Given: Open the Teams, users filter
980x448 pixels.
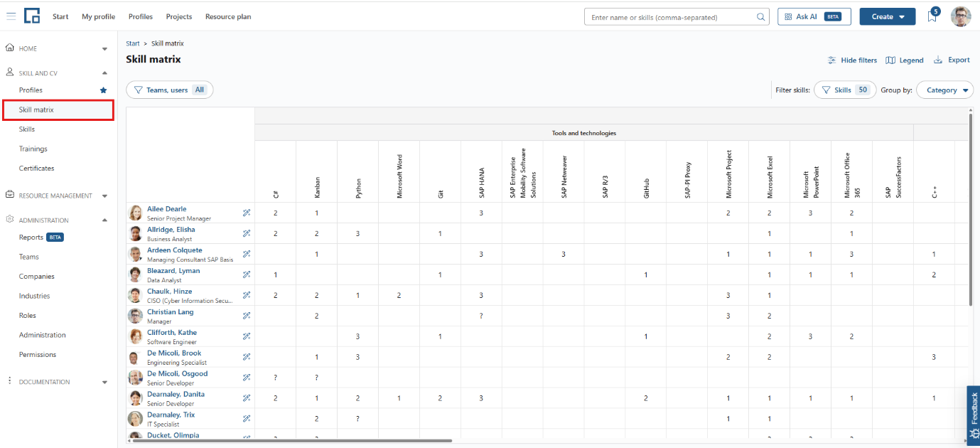Looking at the screenshot, I should (170, 90).
